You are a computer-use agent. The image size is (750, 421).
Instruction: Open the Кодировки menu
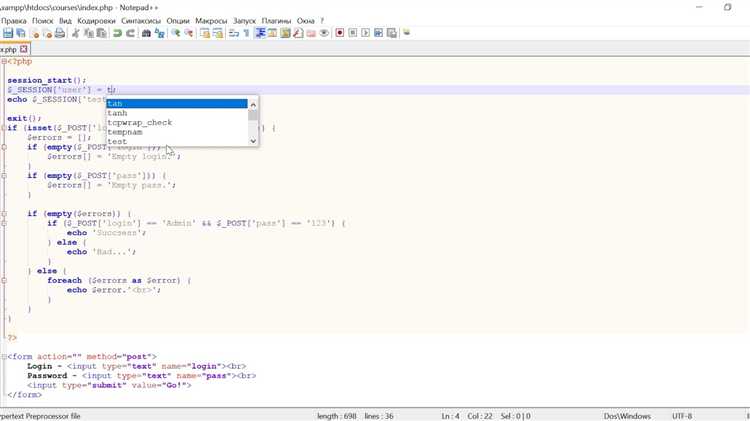coord(96,21)
